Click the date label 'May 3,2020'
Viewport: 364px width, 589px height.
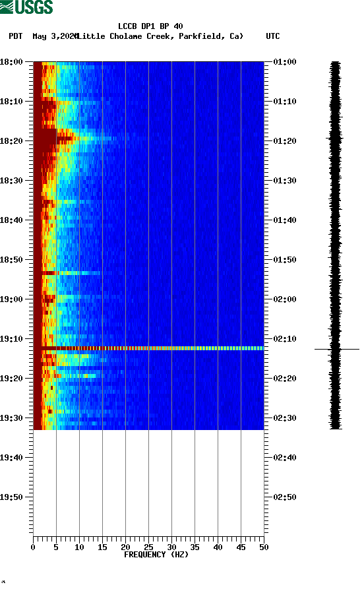[x=55, y=36]
